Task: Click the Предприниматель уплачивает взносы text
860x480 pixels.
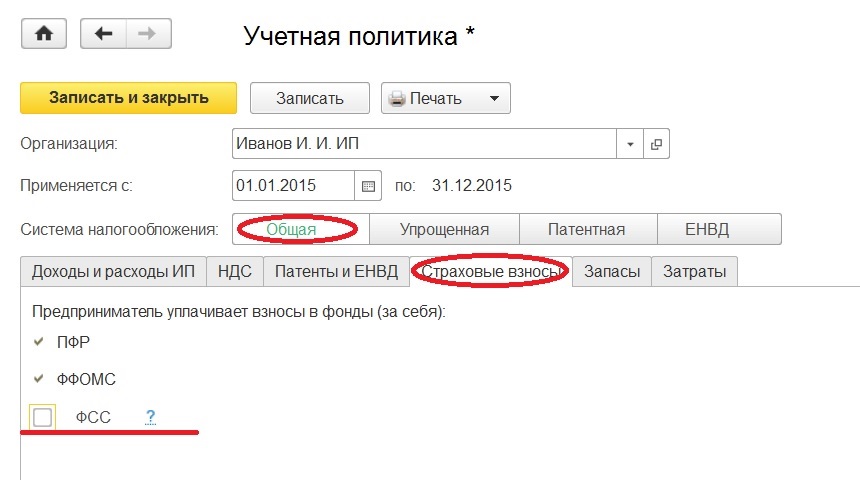Action: tap(239, 312)
